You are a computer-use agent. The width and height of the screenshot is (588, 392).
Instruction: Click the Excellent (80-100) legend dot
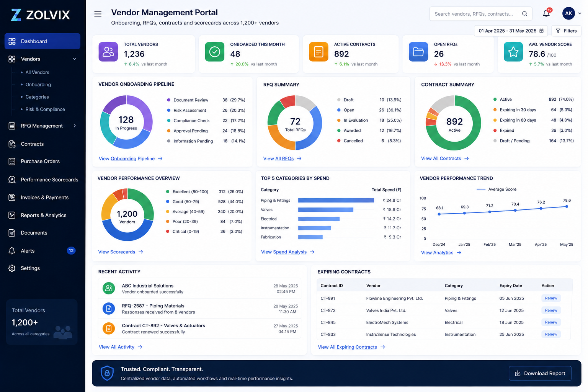(168, 191)
